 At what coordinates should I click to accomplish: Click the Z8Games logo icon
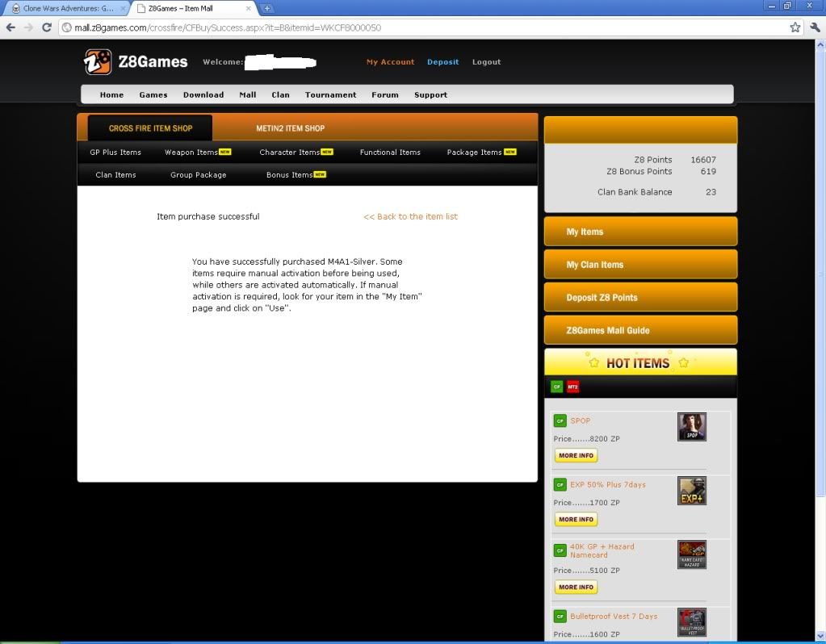click(x=98, y=62)
